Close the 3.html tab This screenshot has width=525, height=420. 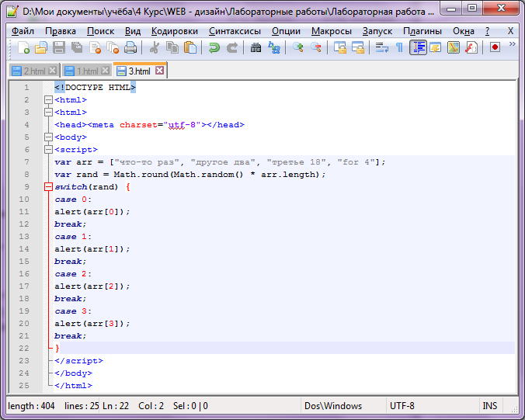[159, 71]
